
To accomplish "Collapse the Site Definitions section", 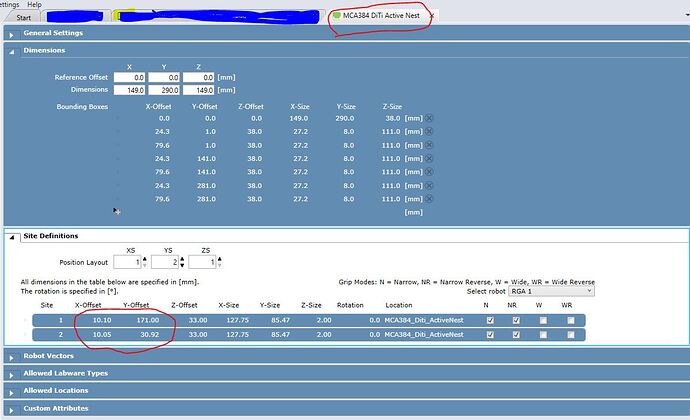I will coord(12,237).
